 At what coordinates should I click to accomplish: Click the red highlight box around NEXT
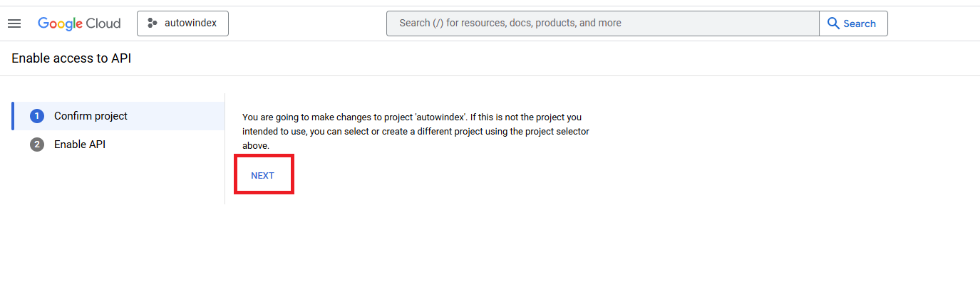pyautogui.click(x=263, y=173)
